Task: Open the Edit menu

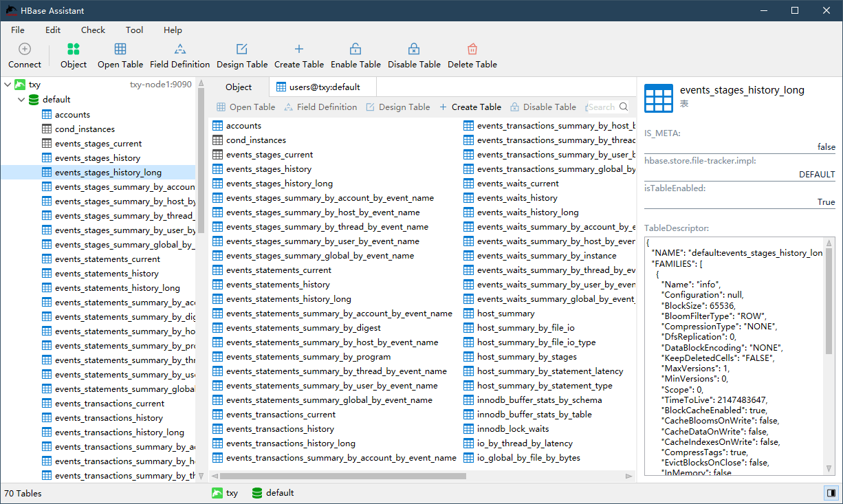Action: (x=53, y=30)
